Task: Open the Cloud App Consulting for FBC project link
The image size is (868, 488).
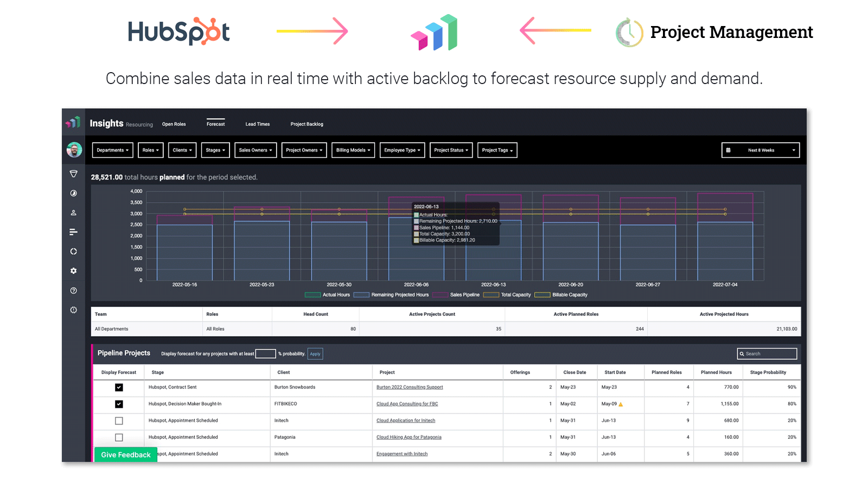Action: (x=407, y=404)
